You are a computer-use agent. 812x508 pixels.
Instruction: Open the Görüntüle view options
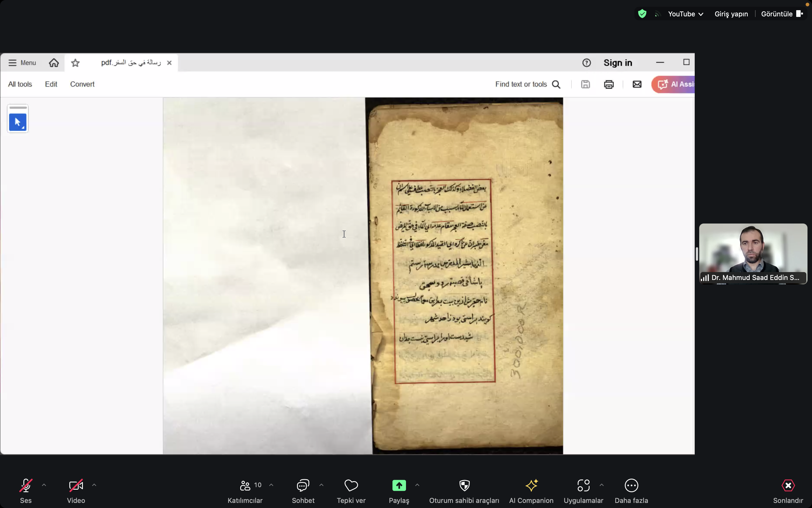782,14
